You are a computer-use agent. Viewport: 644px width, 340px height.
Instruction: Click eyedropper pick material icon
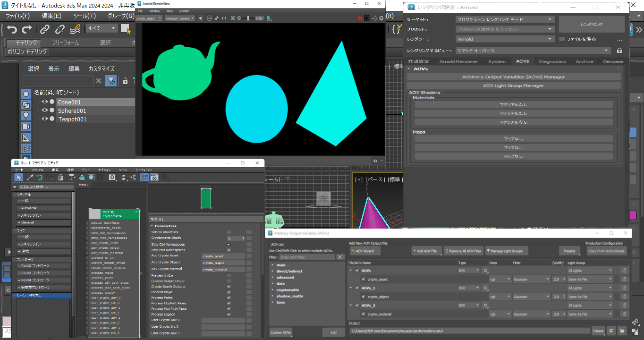click(29, 178)
